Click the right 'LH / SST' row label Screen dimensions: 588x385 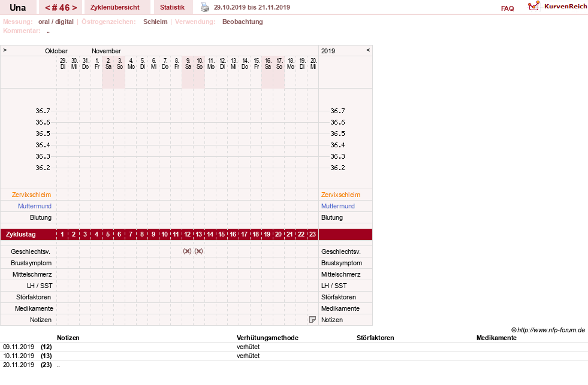point(334,286)
